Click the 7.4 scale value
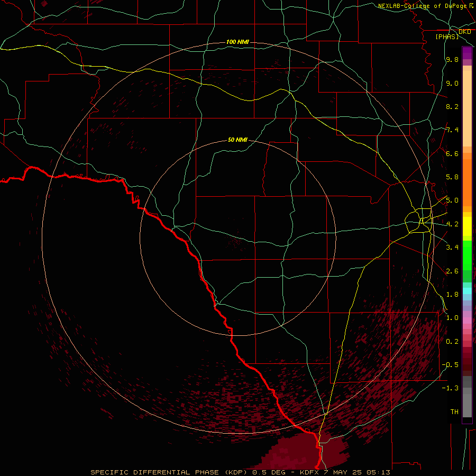The height and width of the screenshot is (476, 476). tap(452, 130)
